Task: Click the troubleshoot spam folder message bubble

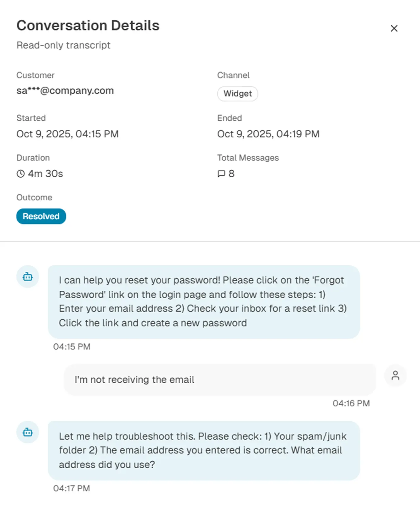Action: [x=204, y=450]
